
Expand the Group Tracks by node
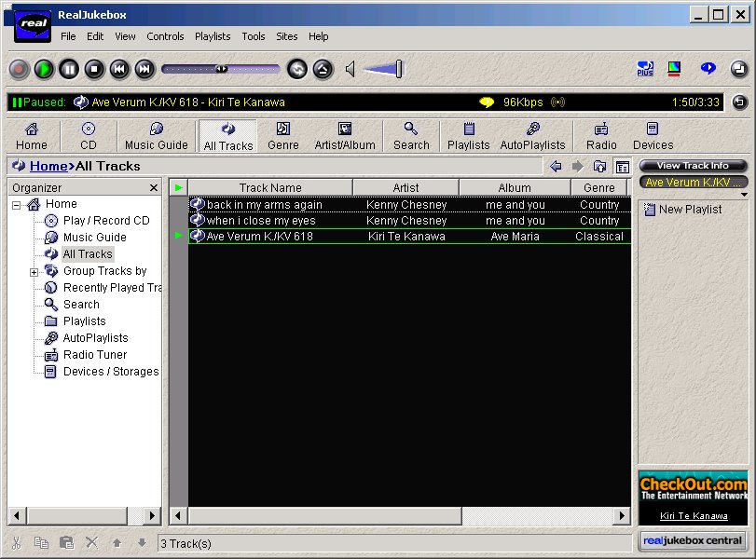(x=34, y=272)
